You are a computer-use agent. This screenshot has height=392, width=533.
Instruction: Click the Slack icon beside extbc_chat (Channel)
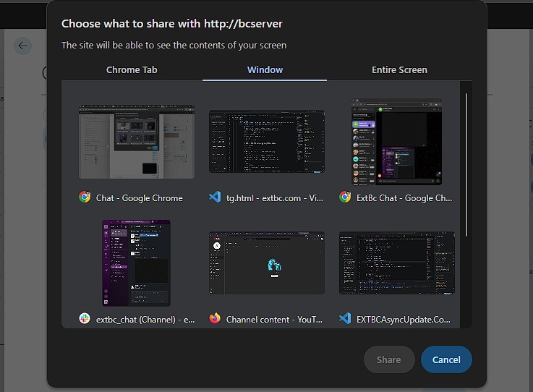pos(85,318)
